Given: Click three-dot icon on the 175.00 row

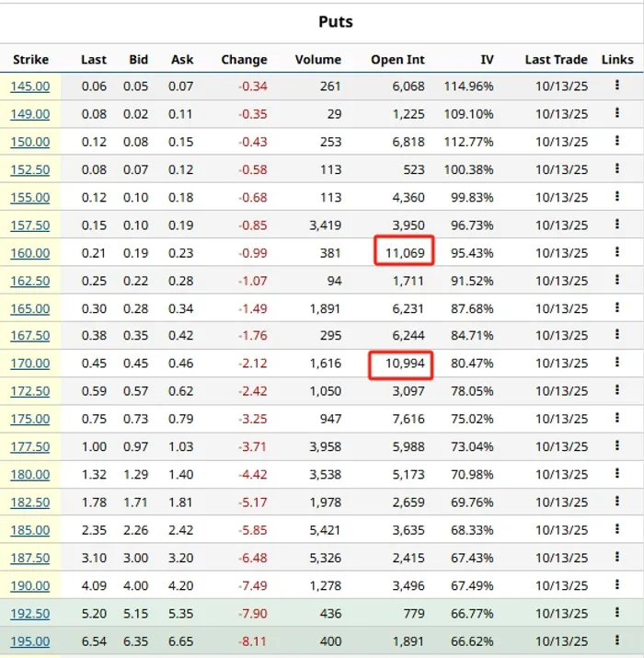Looking at the screenshot, I should tap(617, 419).
